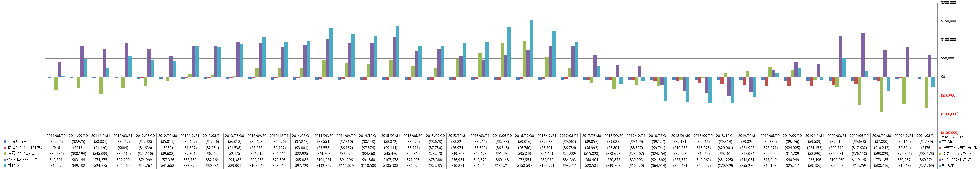The width and height of the screenshot is (980, 169).
Task: Select the 2012/03/31 column header
Action: (123, 136)
